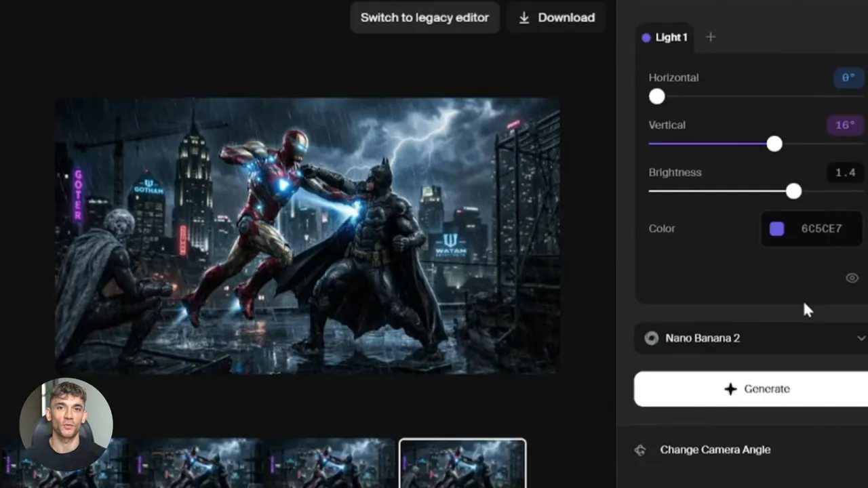Click the Generate button
This screenshot has height=488, width=868.
(751, 389)
